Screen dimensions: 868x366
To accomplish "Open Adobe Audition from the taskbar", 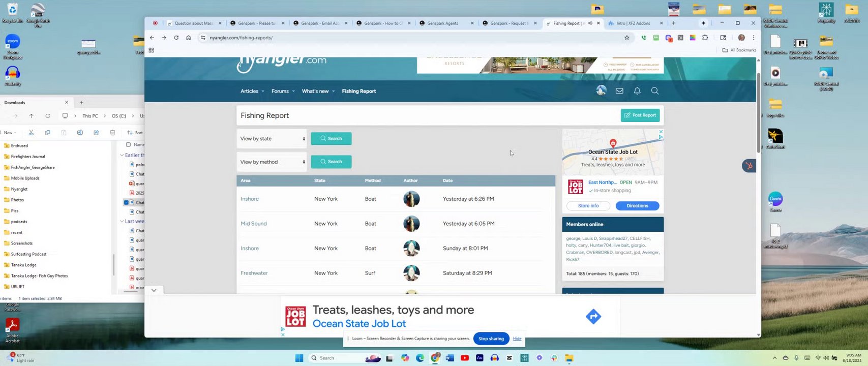I will (480, 358).
